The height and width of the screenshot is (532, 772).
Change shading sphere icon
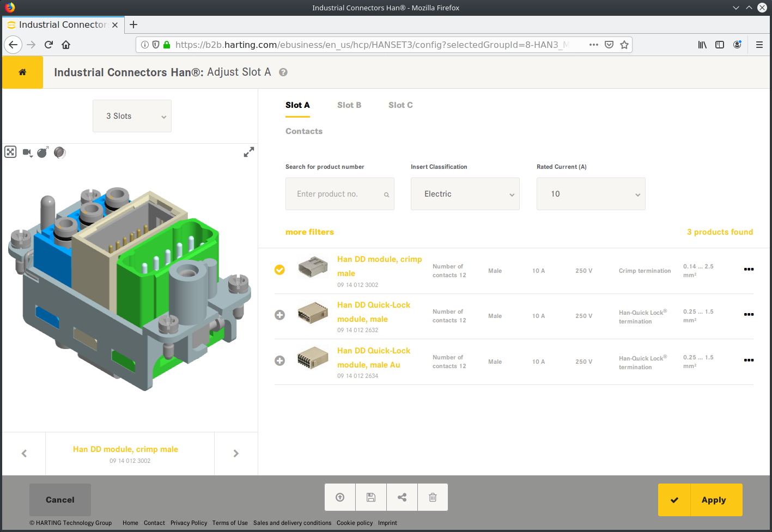60,152
